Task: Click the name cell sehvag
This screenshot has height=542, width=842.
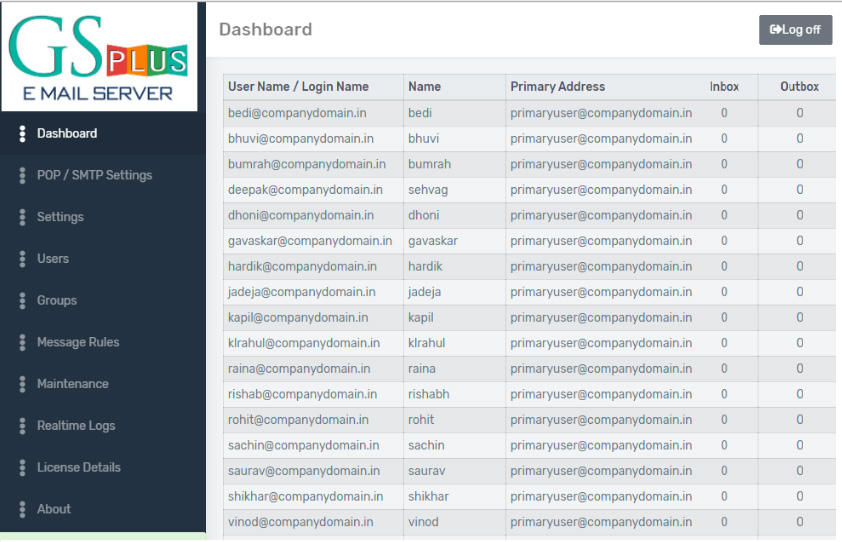Action: [x=427, y=190]
